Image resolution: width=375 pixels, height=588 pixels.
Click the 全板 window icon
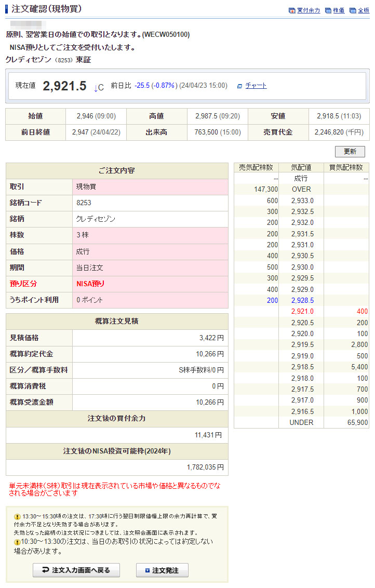353,10
